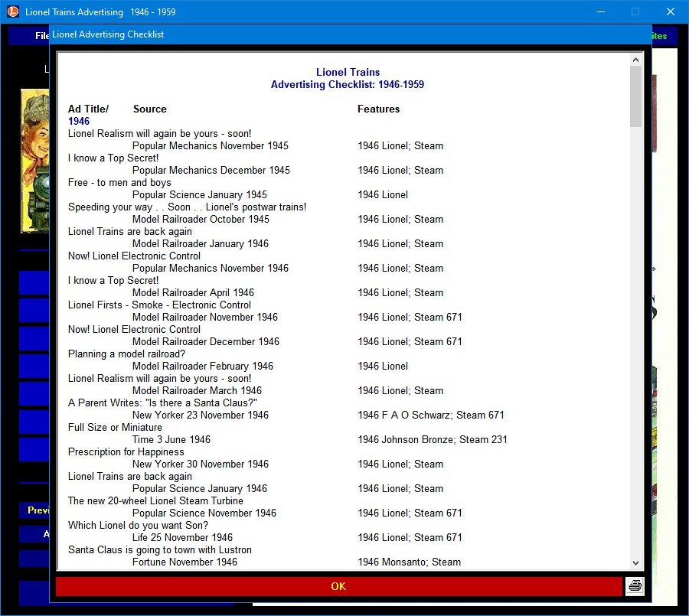Image resolution: width=689 pixels, height=616 pixels.
Task: Click the 'Source' column header
Action: [x=150, y=109]
